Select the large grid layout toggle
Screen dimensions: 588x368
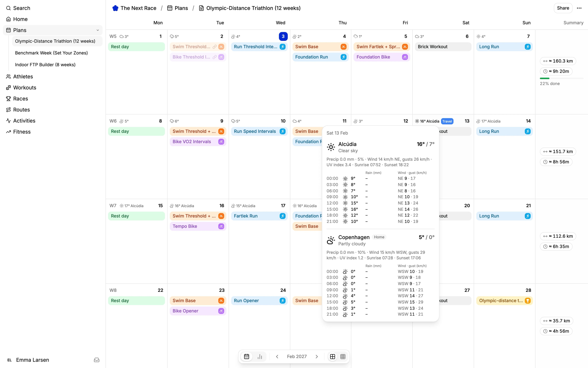(x=333, y=356)
